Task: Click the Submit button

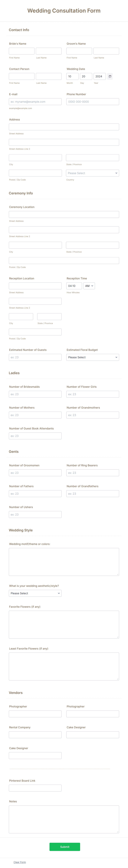Action: (65, 847)
